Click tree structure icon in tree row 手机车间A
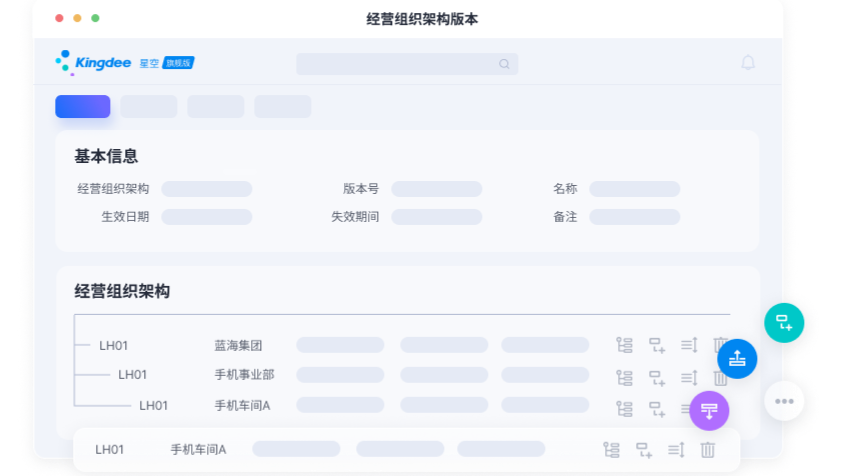The image size is (847, 476). 624,409
